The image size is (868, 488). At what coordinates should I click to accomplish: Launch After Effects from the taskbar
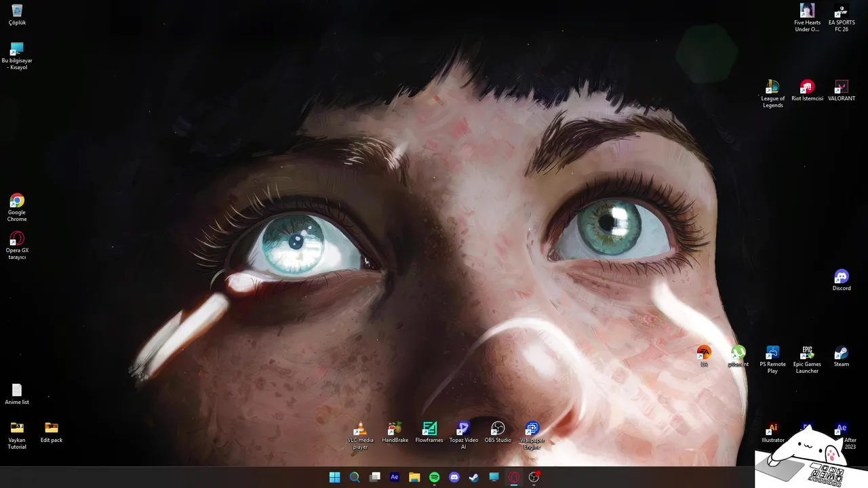pyautogui.click(x=395, y=477)
